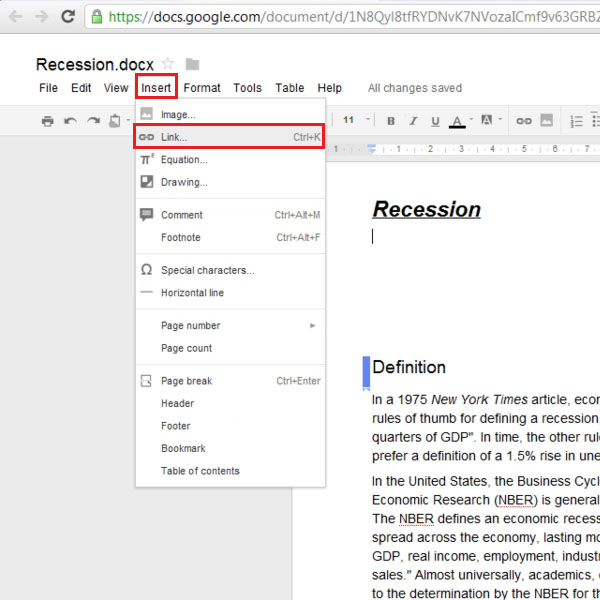Toggle underline formatting button
600x600 pixels.
pyautogui.click(x=435, y=121)
